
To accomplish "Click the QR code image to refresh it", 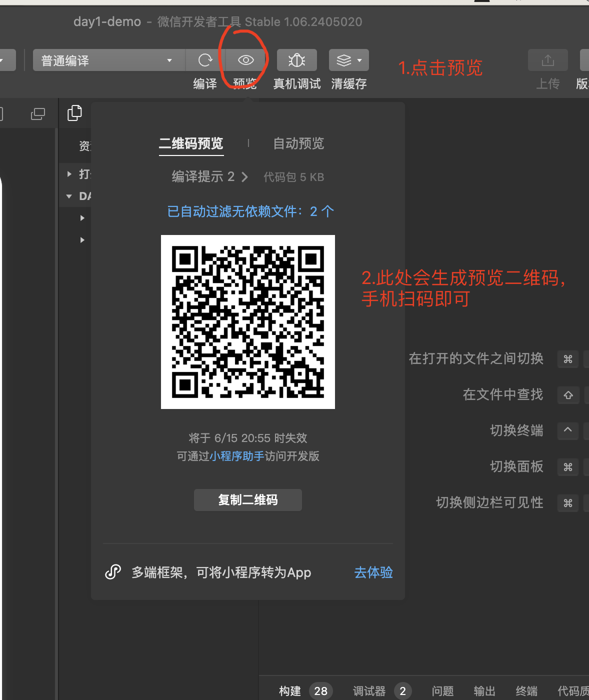I will [247, 321].
